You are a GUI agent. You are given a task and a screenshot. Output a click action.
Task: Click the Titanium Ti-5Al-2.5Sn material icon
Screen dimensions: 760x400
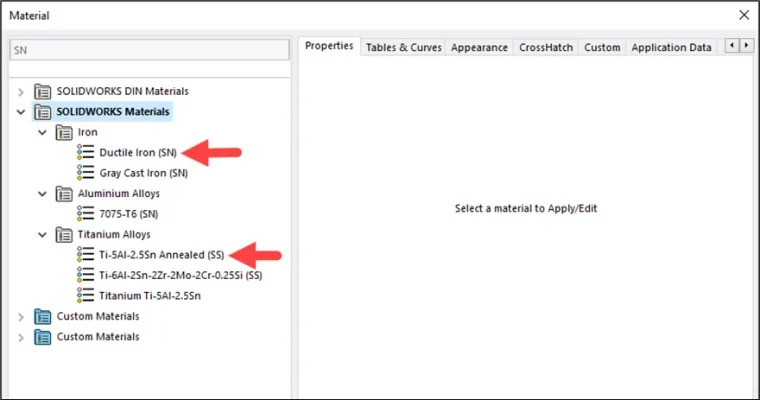(x=85, y=295)
